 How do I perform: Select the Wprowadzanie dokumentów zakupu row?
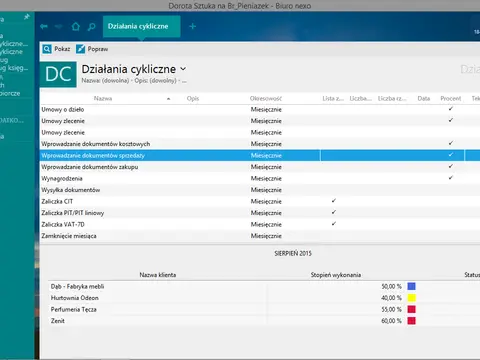coord(260,167)
